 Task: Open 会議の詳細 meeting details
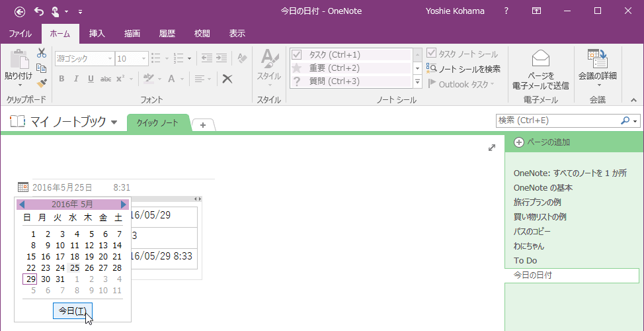[x=598, y=68]
